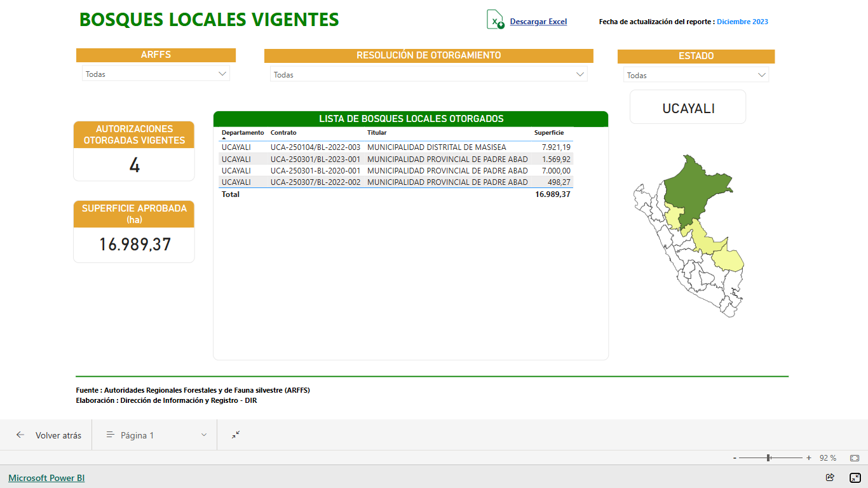This screenshot has width=868, height=488.
Task: Click the Descargar Excel link
Action: (x=538, y=22)
